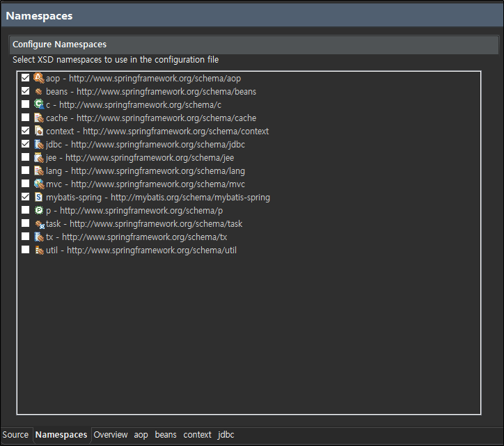Enable the jee namespace checkbox
The width and height of the screenshot is (504, 446).
pyautogui.click(x=25, y=157)
